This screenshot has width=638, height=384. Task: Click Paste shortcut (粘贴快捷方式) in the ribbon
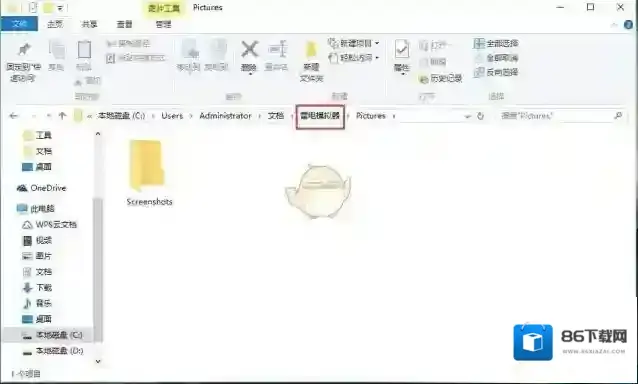[x=136, y=58]
